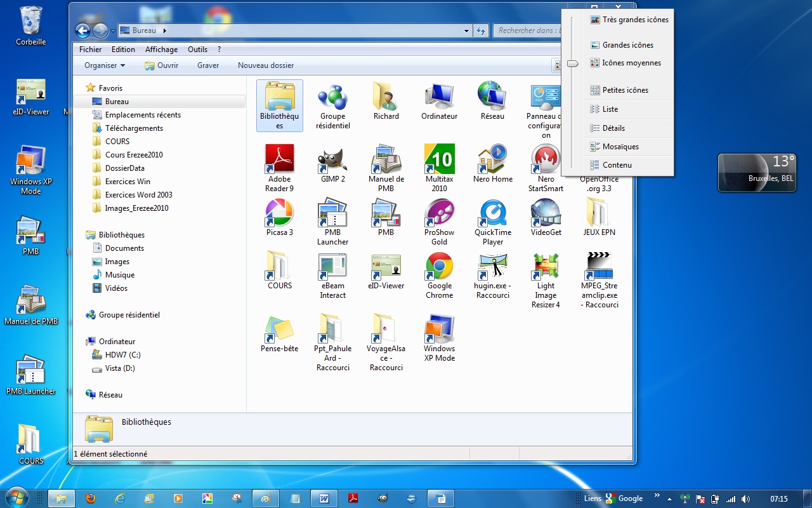Screen dimensions: 812x508
Task: Open Internet Explorer from the taskbar
Action: point(119,498)
